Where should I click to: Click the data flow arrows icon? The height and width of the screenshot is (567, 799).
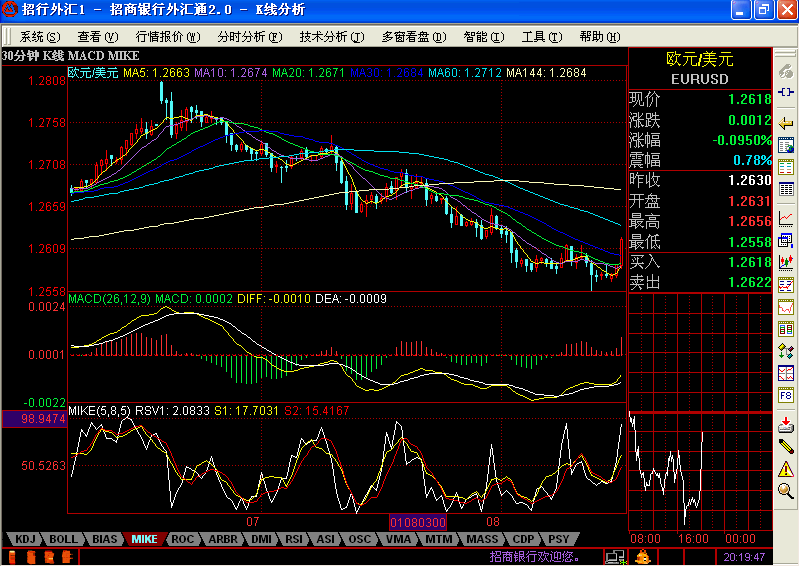pos(786,352)
